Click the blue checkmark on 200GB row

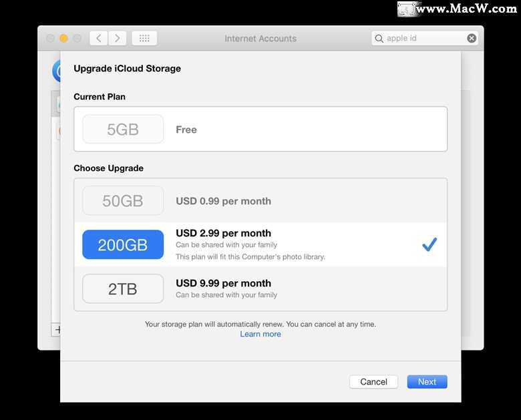pyautogui.click(x=429, y=244)
